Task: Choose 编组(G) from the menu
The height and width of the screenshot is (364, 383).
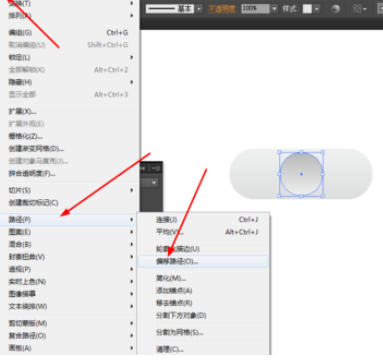Action: coord(70,32)
